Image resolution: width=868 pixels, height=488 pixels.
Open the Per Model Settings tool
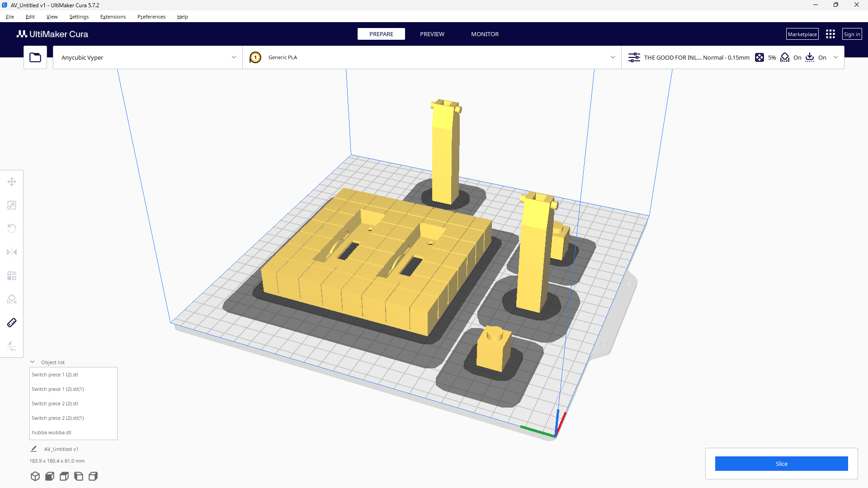tap(12, 276)
